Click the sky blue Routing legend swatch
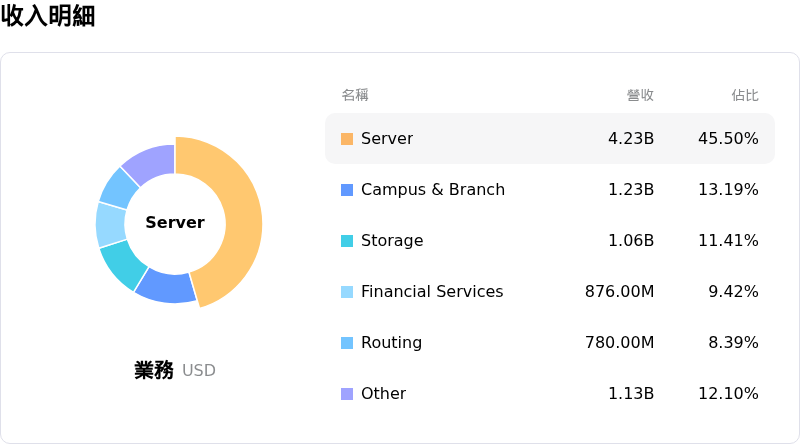Viewport: 800px width, 444px height. point(347,343)
